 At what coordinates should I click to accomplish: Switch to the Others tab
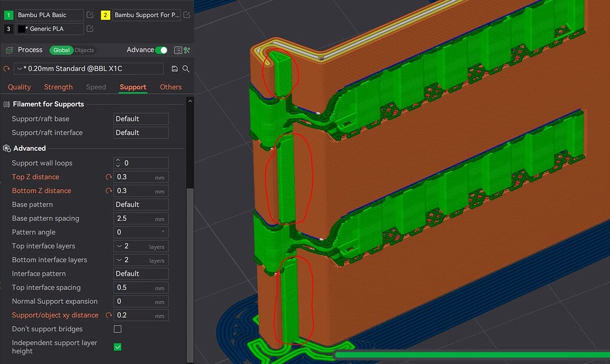171,87
